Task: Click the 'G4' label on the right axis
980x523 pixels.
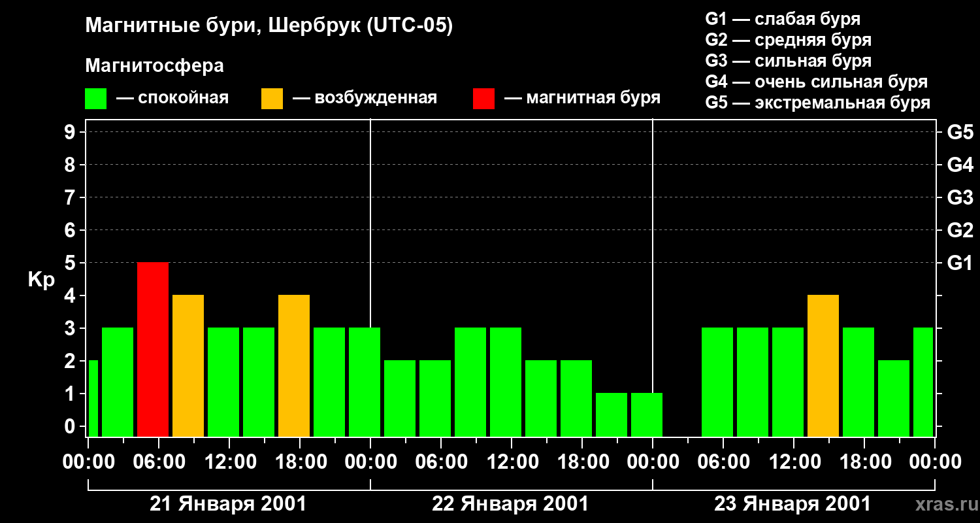Action: (960, 165)
